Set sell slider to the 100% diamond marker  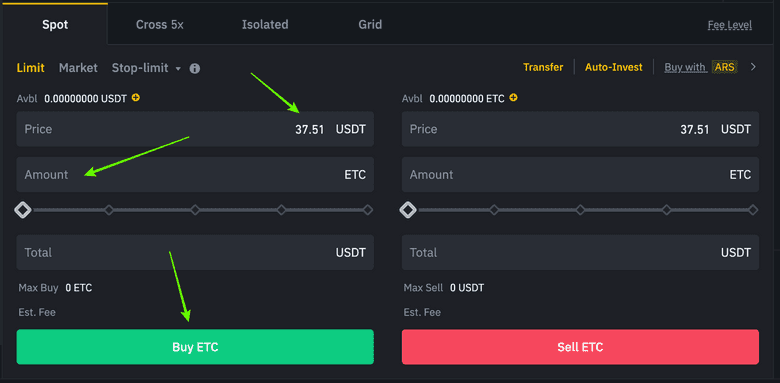click(x=753, y=210)
